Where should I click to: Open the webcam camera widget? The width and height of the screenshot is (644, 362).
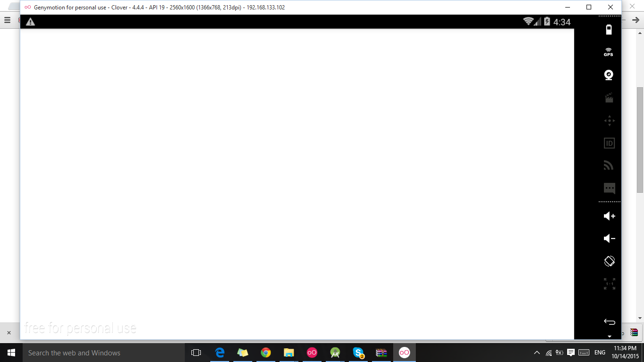click(x=609, y=75)
